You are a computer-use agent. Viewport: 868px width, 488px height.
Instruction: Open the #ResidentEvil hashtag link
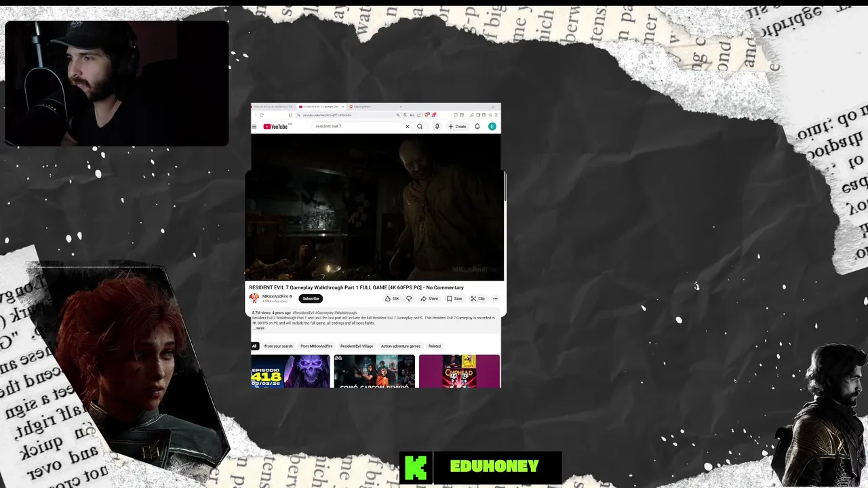(x=303, y=313)
